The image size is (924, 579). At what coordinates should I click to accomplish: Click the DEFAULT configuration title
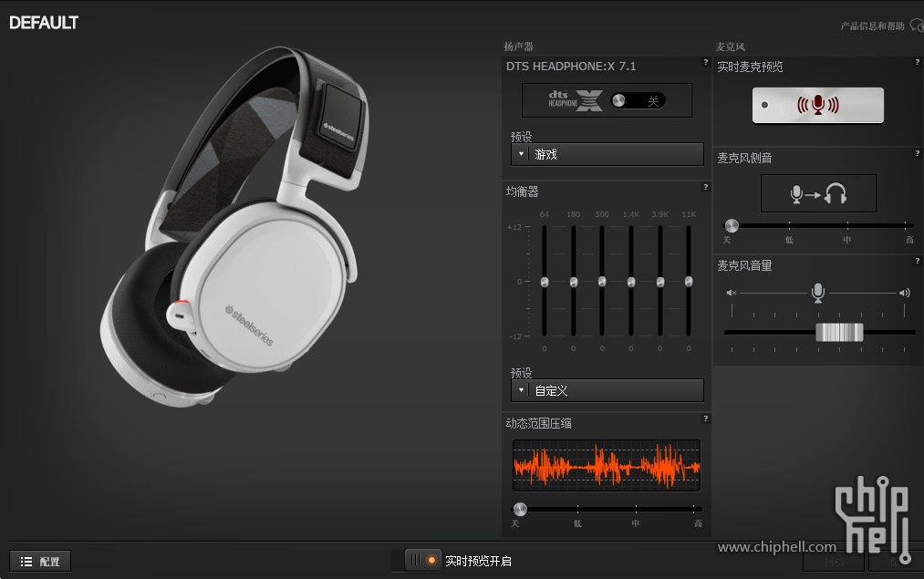(x=44, y=23)
